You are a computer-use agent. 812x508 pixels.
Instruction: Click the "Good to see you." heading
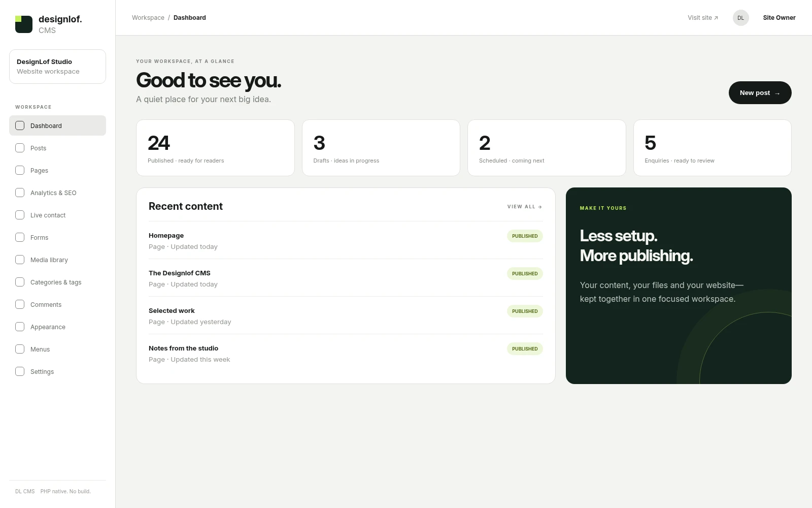(209, 80)
